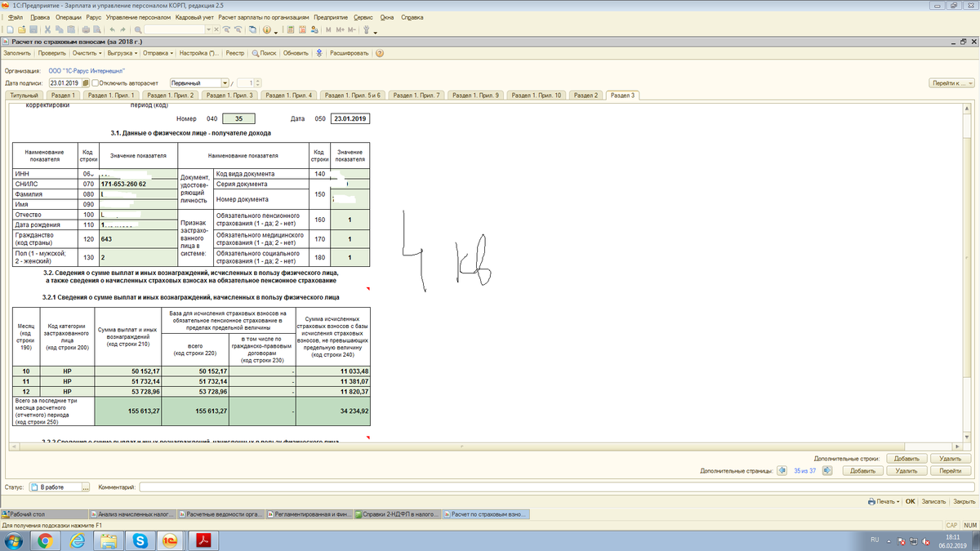Open the Calculator icon
The height and width of the screenshot is (551, 980).
290,29
